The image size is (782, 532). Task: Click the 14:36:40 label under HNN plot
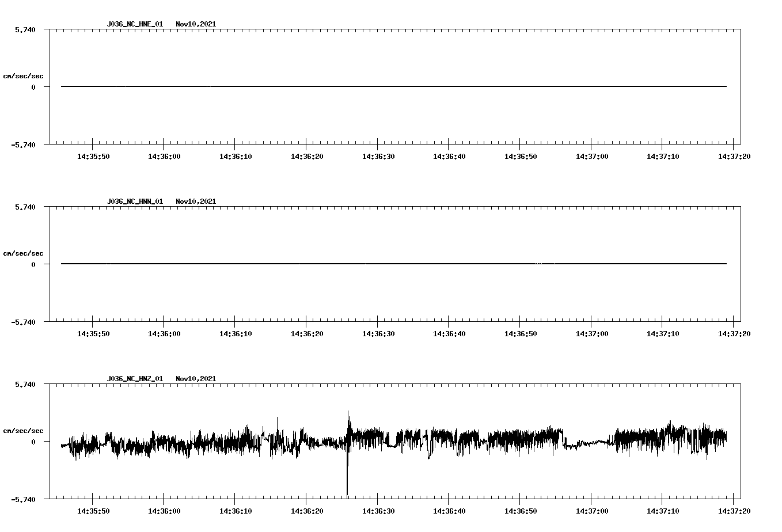pyautogui.click(x=449, y=334)
